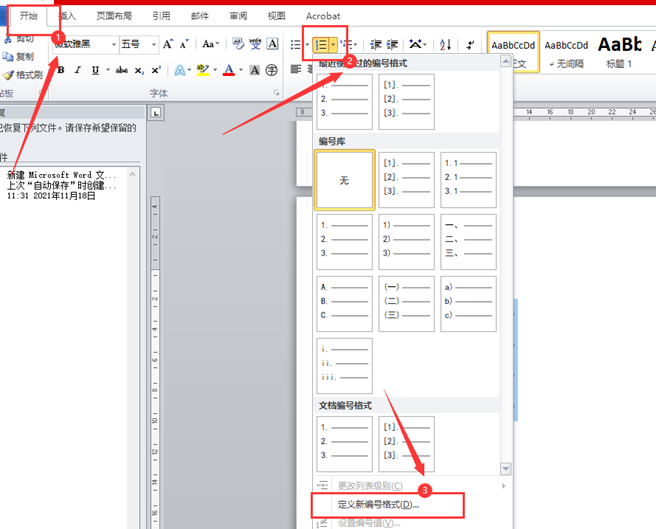
Task: Select the i. ii. iii. numbering format
Action: 344,366
